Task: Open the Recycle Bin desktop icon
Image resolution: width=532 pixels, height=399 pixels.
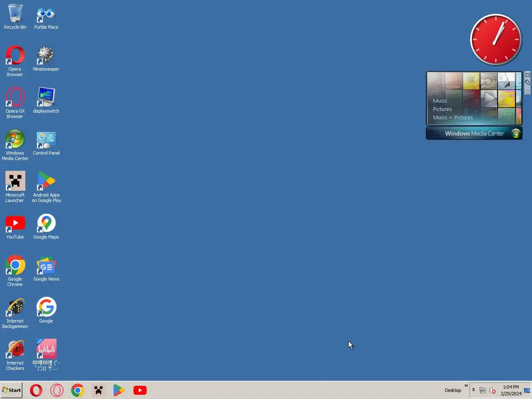Action: (15, 17)
